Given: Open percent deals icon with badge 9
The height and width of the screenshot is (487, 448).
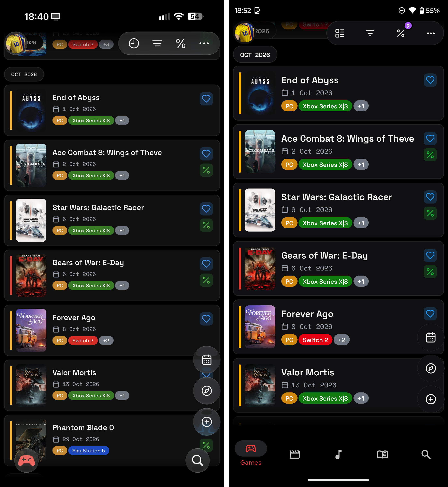Looking at the screenshot, I should pos(401,33).
